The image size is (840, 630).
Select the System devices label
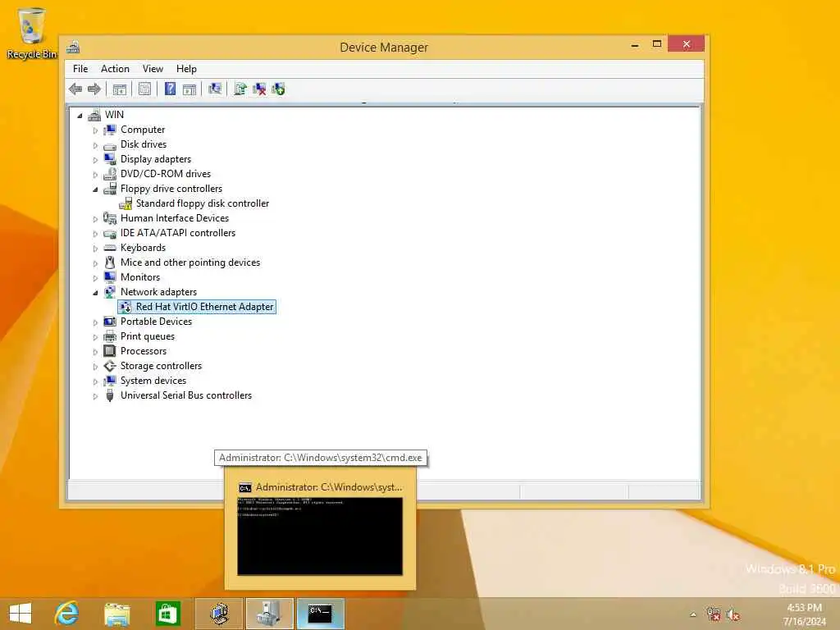153,381
